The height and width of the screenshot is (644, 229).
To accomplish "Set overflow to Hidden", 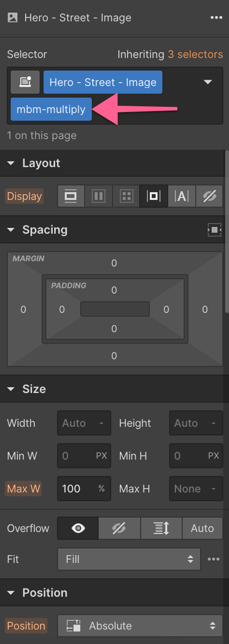I will click(119, 528).
